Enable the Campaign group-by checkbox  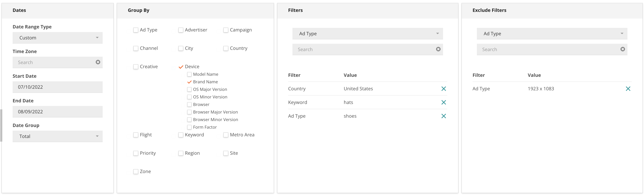pos(226,30)
